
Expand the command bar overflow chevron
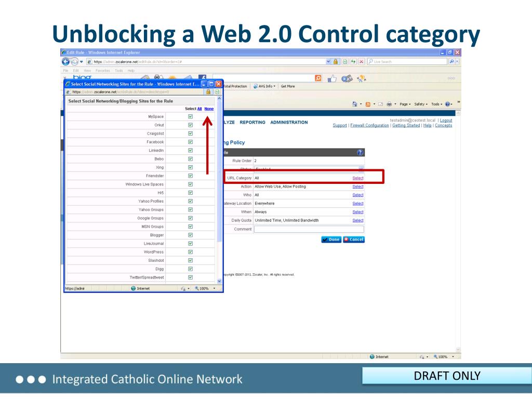click(x=458, y=102)
